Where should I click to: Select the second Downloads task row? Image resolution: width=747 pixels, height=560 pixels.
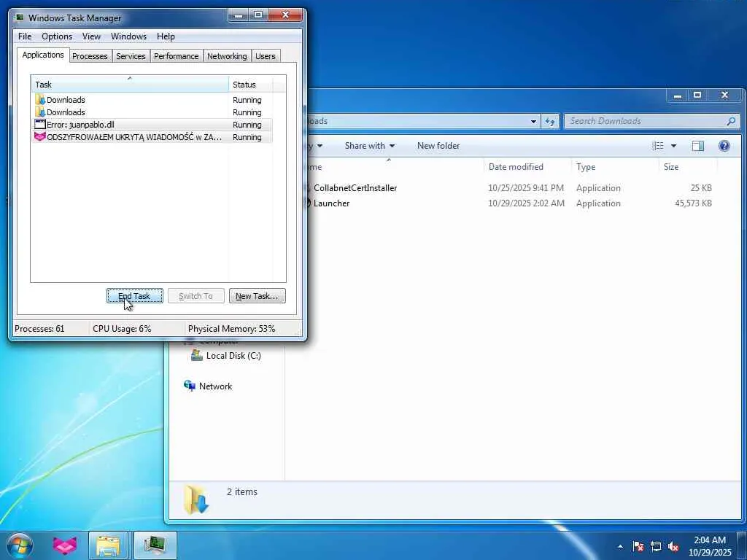pos(152,112)
